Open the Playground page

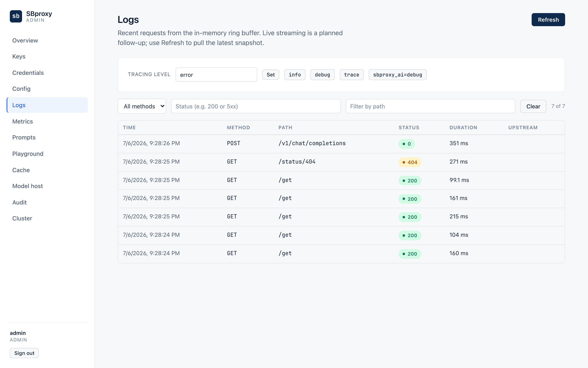[x=47, y=154]
